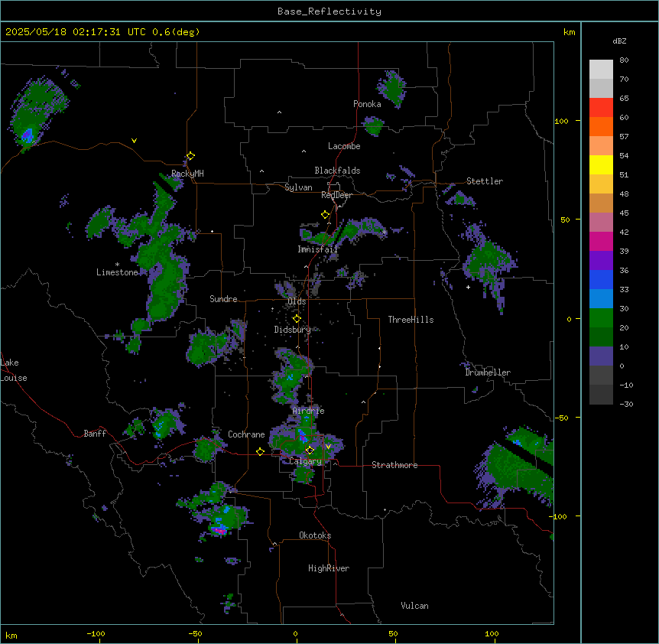Image resolution: width=659 pixels, height=644 pixels.
Task: Click the yellow diamond marker above Didsbury
Action: [x=297, y=318]
